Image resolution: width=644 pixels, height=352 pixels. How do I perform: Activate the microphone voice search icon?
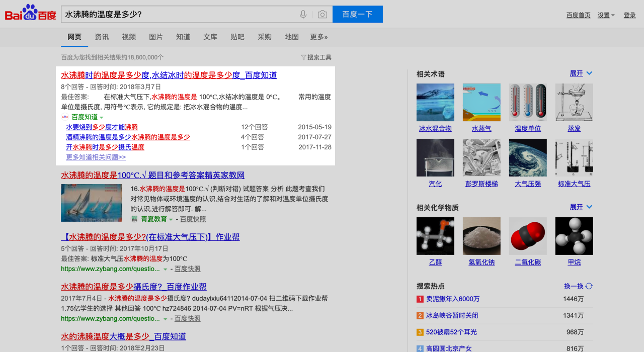tap(303, 15)
